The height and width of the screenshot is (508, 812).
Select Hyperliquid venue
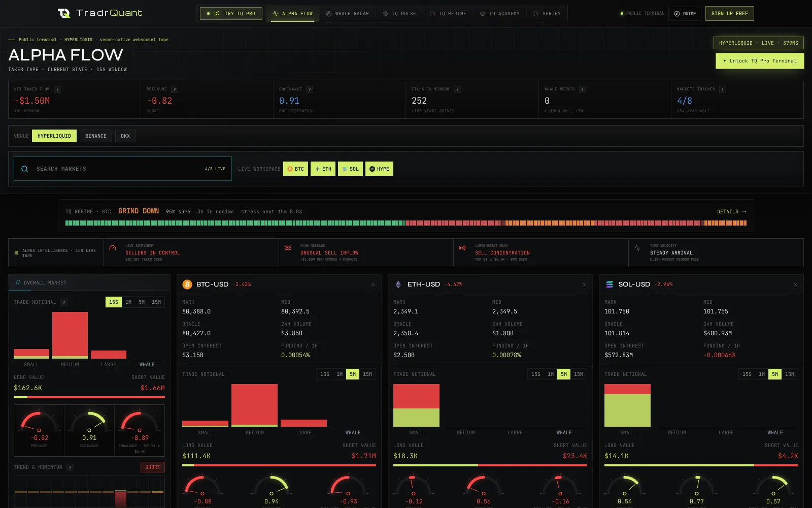coord(54,136)
